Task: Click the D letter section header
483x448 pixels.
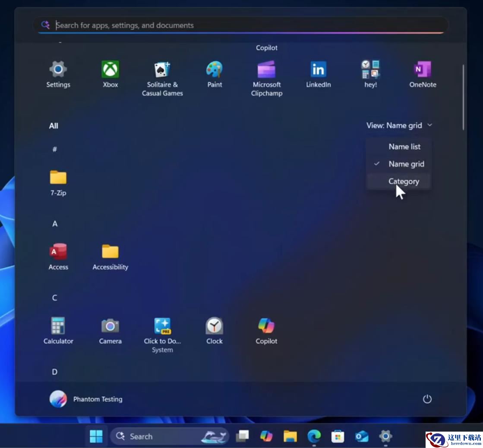Action: pyautogui.click(x=54, y=372)
